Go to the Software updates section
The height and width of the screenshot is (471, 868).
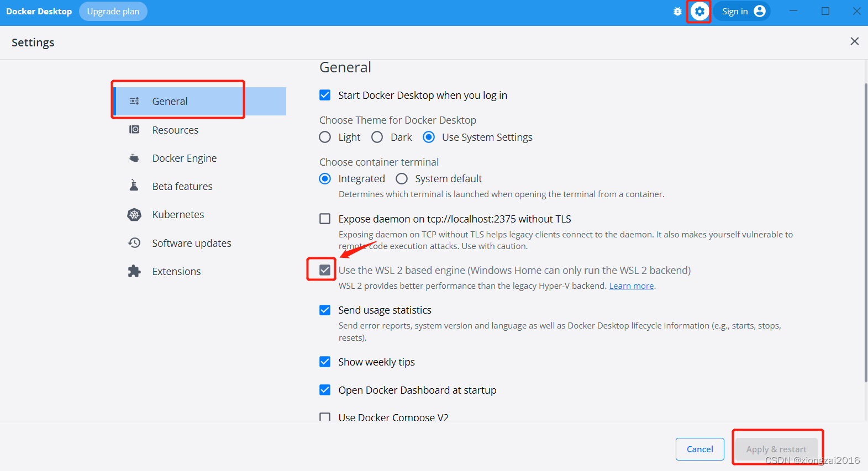(200, 243)
